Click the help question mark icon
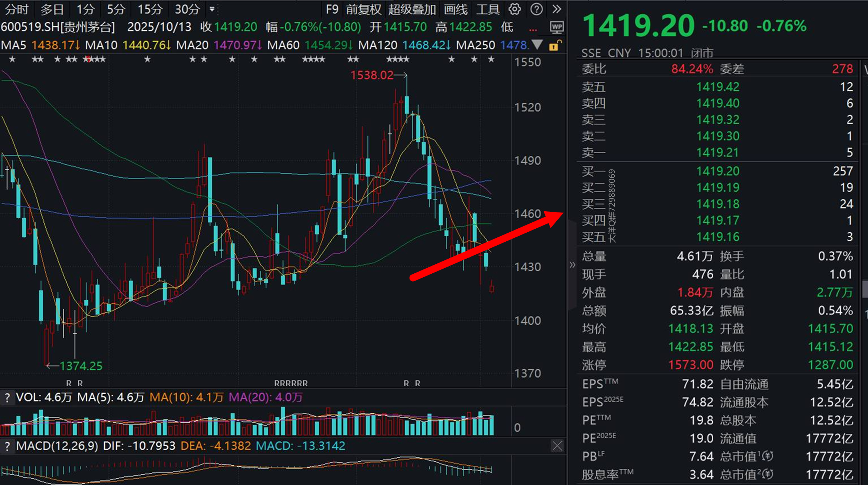This screenshot has width=868, height=485. (x=536, y=9)
